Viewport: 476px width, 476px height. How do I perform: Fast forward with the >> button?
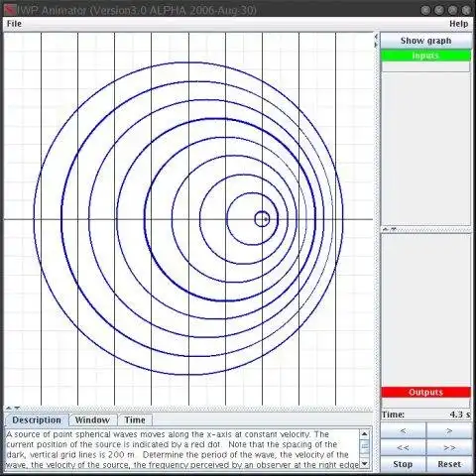tap(449, 447)
